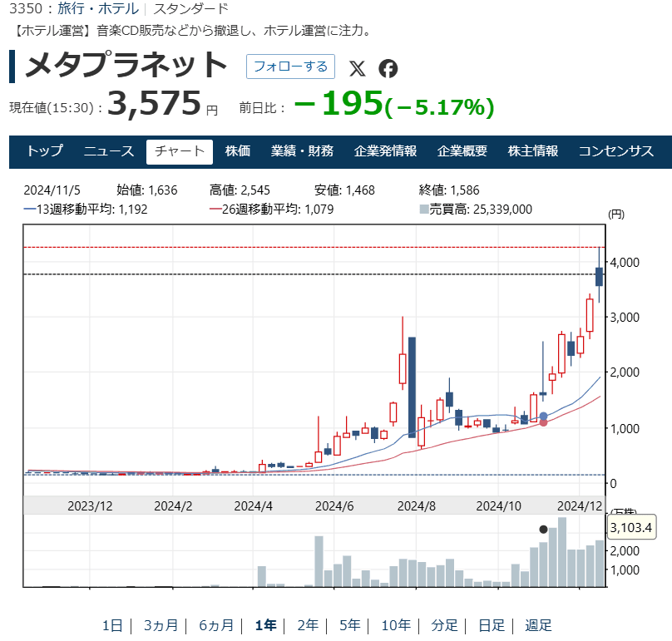Image resolution: width=672 pixels, height=641 pixels.
Task: Select the コンセンサス tab
Action: click(617, 150)
